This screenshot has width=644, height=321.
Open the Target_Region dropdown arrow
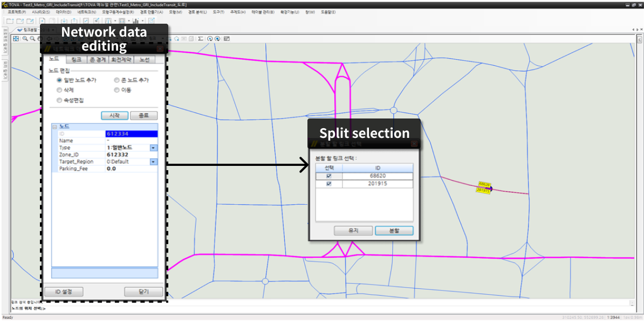pos(153,162)
